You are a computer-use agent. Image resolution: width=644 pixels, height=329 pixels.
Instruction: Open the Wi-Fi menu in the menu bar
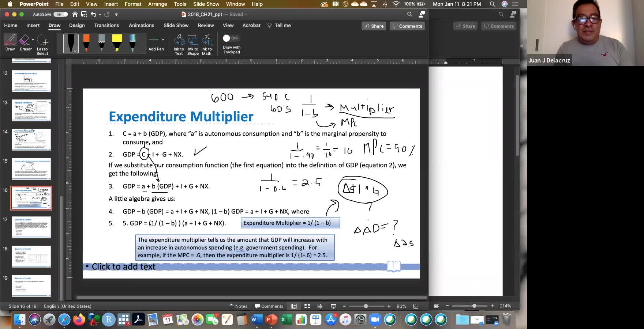point(396,4)
